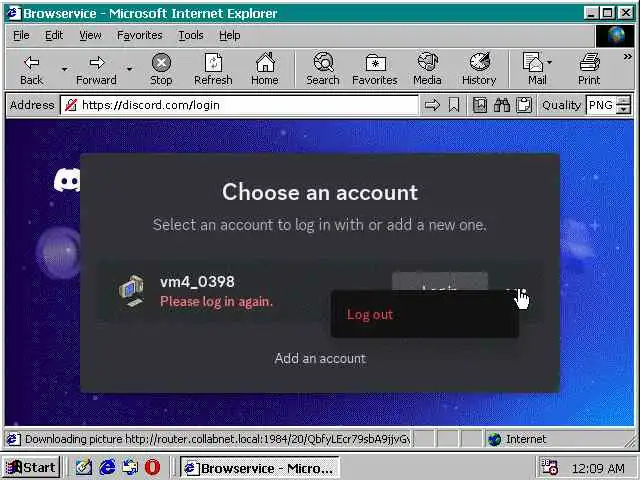This screenshot has height=480, width=640.
Task: Click the Please log in again message
Action: [216, 302]
